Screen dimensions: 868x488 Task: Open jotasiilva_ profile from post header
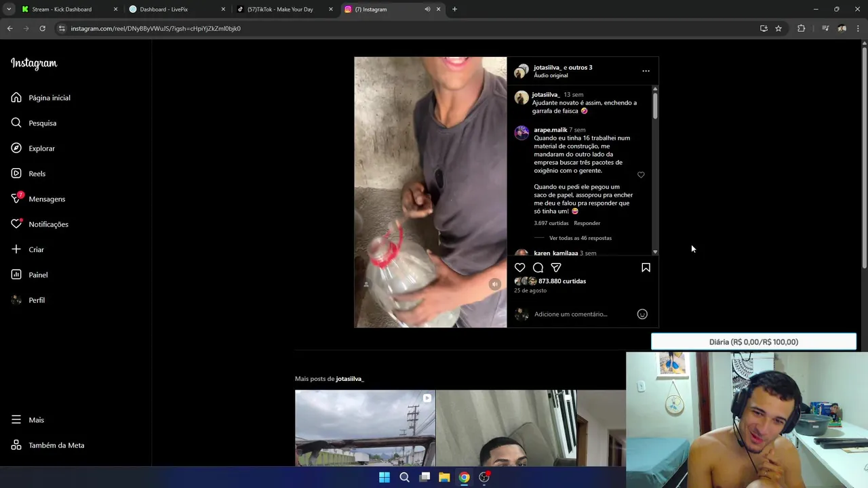pos(547,67)
